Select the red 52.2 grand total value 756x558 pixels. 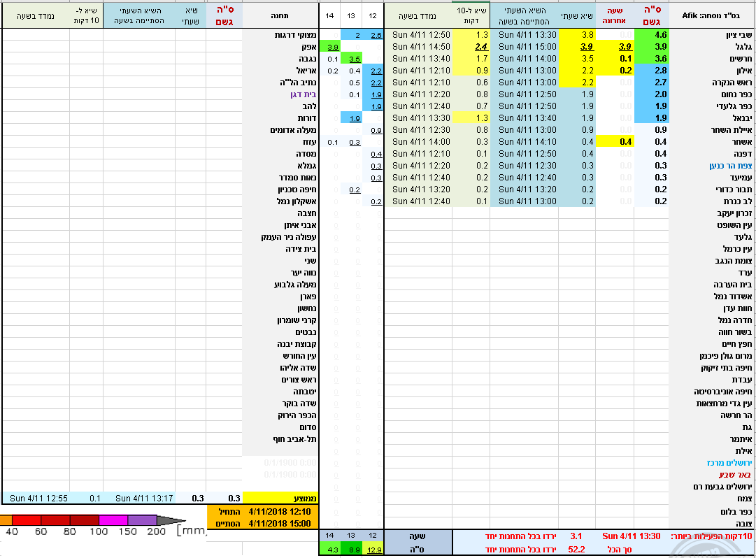pos(576,550)
